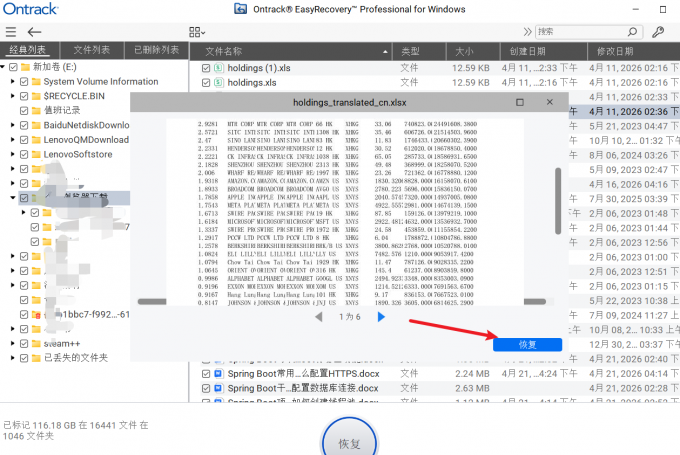Toggle checkbox for holdings (1).xls
680x455 pixels.
(206, 68)
